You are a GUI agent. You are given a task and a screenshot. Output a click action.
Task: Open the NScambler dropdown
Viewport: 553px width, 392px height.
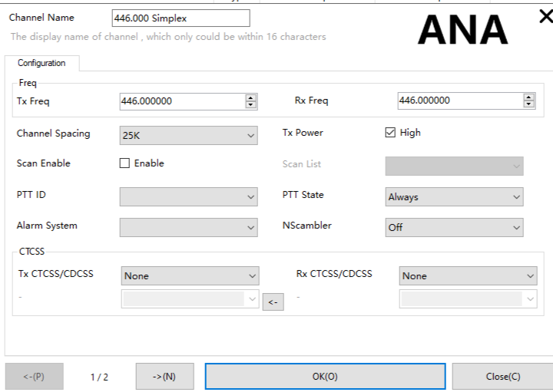pyautogui.click(x=454, y=228)
